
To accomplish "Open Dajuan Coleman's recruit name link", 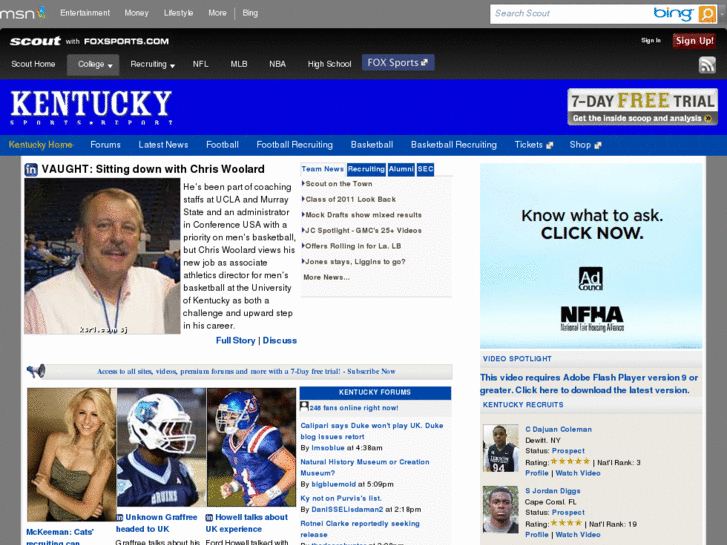I will coord(558,430).
